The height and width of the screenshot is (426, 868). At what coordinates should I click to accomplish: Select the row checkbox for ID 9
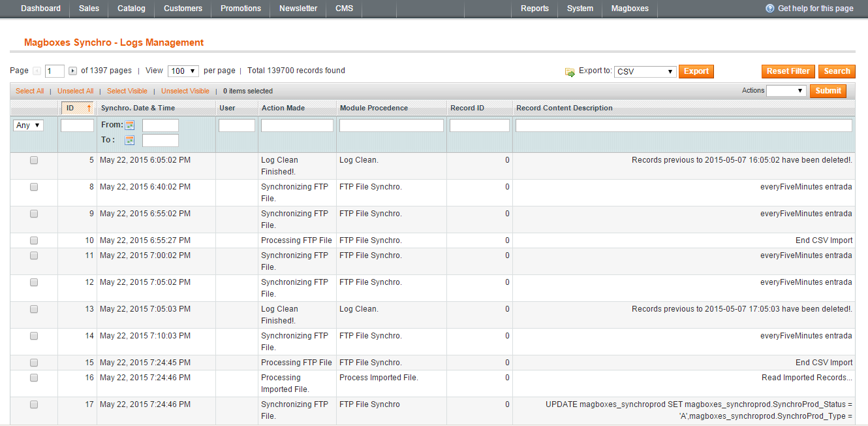pos(34,214)
